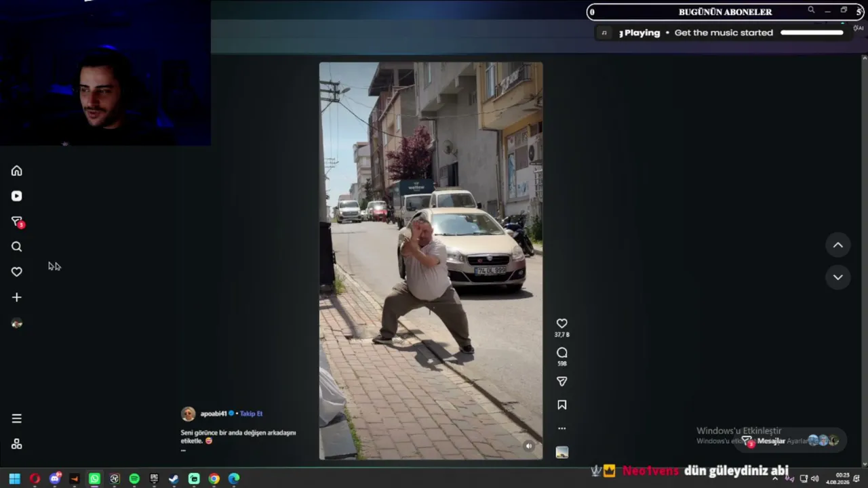This screenshot has width=868, height=488.
Task: Open apoabi41 profile link
Action: [214, 413]
